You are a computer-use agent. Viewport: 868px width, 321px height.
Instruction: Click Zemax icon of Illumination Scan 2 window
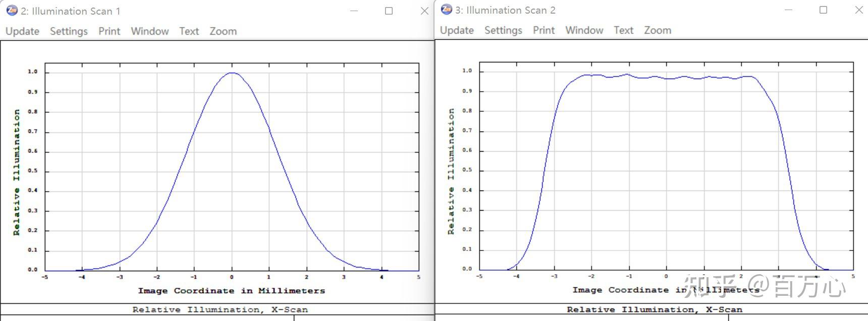click(446, 10)
